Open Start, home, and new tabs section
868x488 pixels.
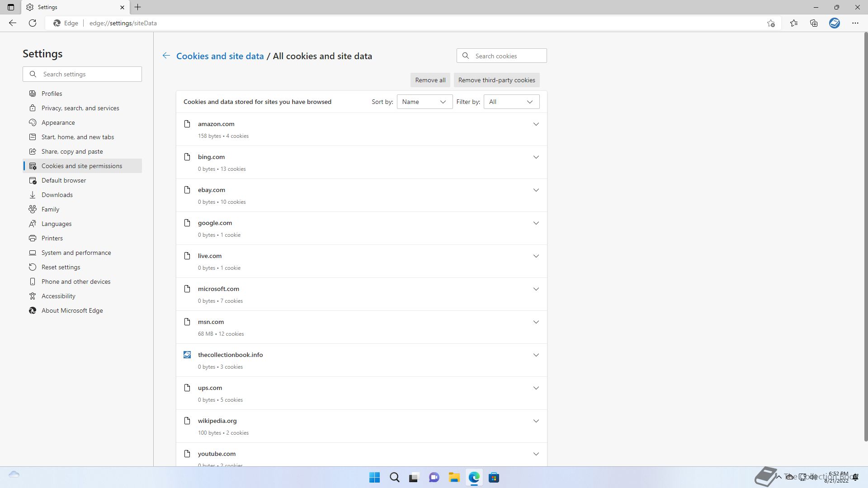pyautogui.click(x=82, y=137)
